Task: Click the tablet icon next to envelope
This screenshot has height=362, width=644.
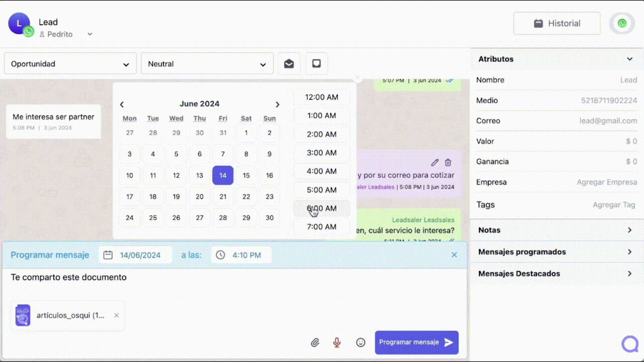Action: (x=317, y=64)
